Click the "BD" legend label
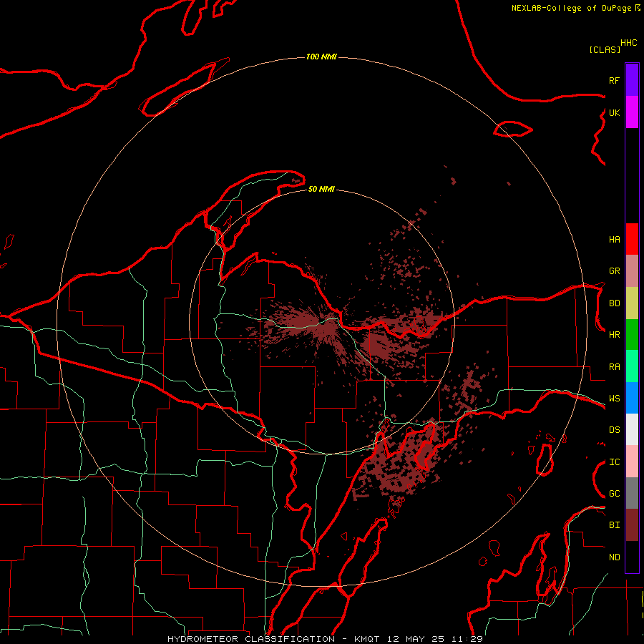 [614, 303]
